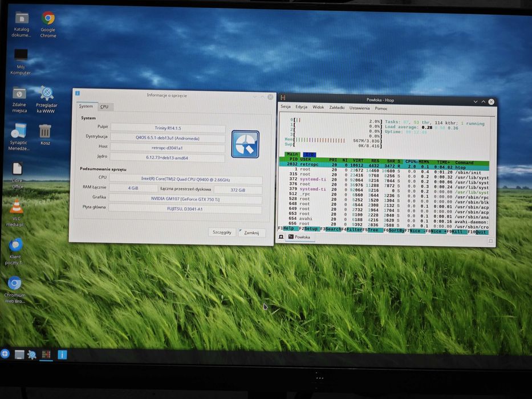This screenshot has height=399, width=532.
Task: Click the Pulpit field Trinity R14.1.5
Action: point(168,128)
